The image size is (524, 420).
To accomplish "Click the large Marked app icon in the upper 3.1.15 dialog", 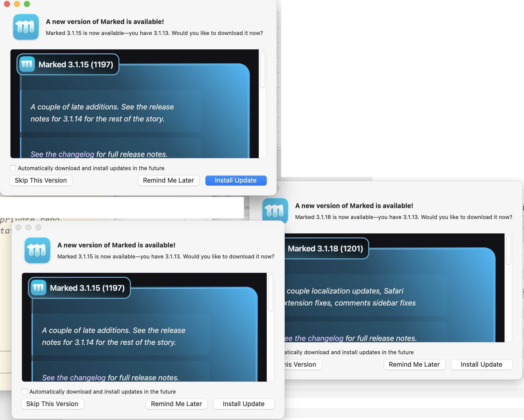I will [x=26, y=27].
